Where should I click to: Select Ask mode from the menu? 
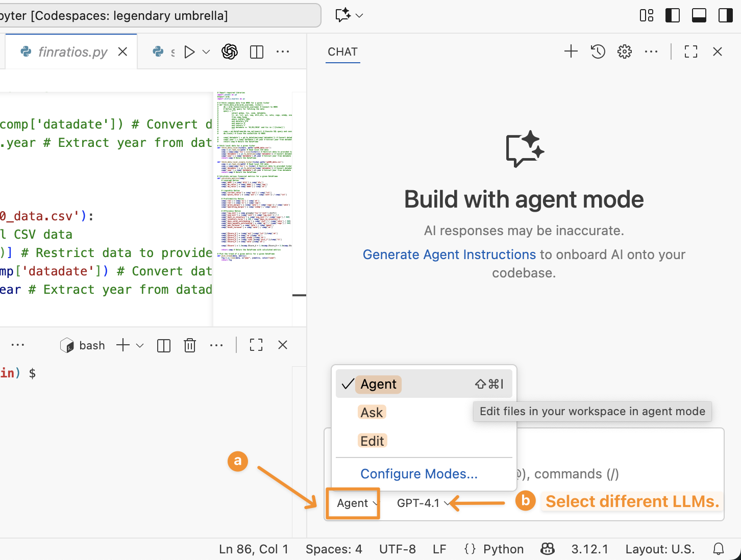(x=372, y=413)
